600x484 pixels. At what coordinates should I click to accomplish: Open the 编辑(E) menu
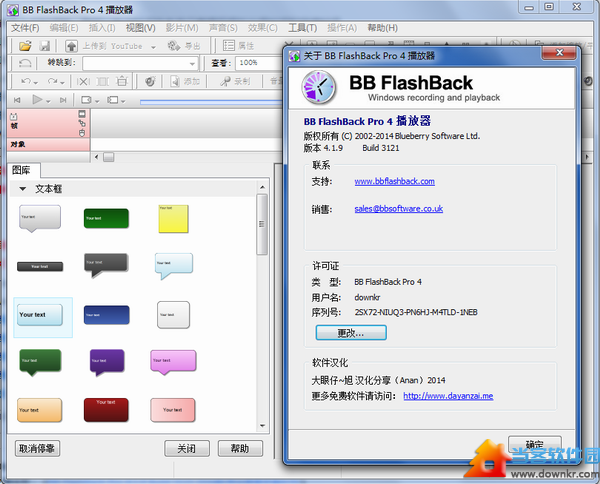point(64,28)
